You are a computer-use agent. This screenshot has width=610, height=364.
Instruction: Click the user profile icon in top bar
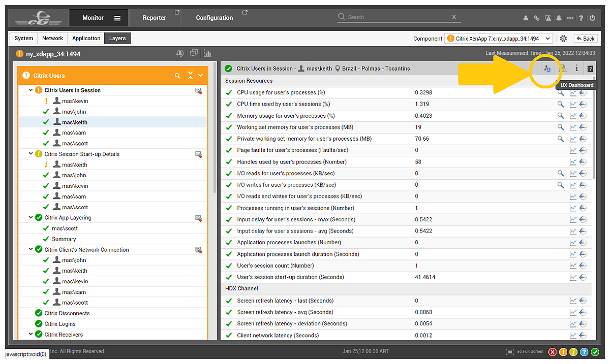pos(526,18)
